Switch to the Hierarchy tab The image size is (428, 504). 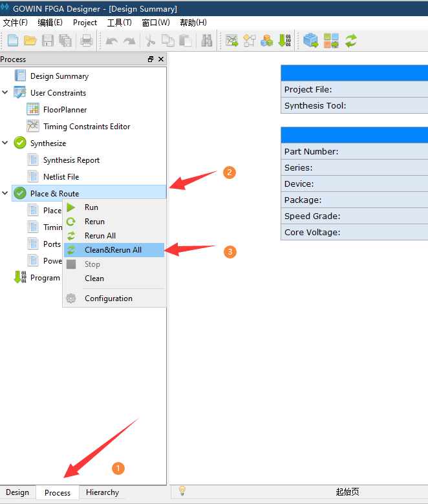tap(102, 492)
